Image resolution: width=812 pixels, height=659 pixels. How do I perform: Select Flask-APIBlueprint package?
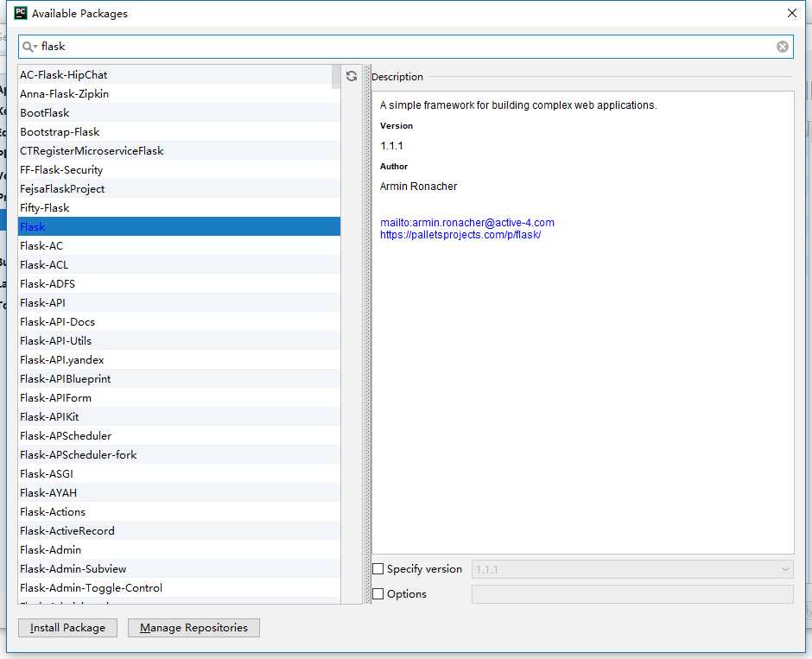pyautogui.click(x=179, y=378)
